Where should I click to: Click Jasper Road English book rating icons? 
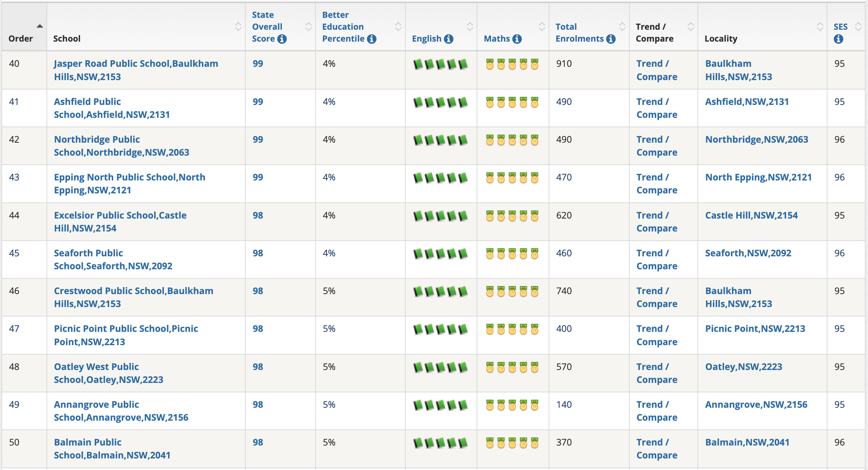pos(440,64)
